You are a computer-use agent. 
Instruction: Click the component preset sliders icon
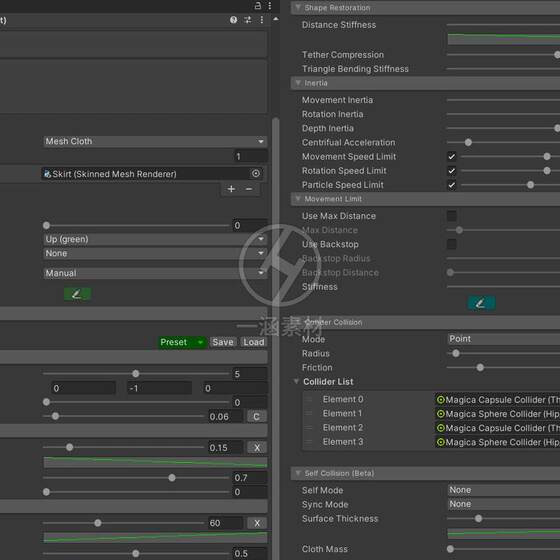pyautogui.click(x=248, y=20)
